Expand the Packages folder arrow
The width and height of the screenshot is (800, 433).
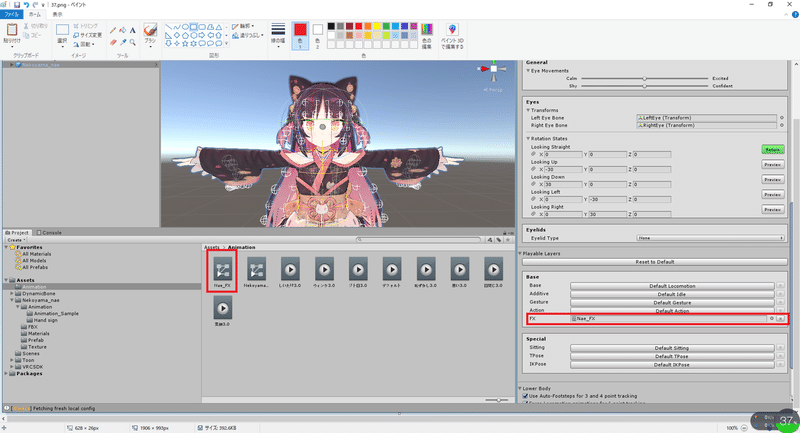tap(6, 373)
